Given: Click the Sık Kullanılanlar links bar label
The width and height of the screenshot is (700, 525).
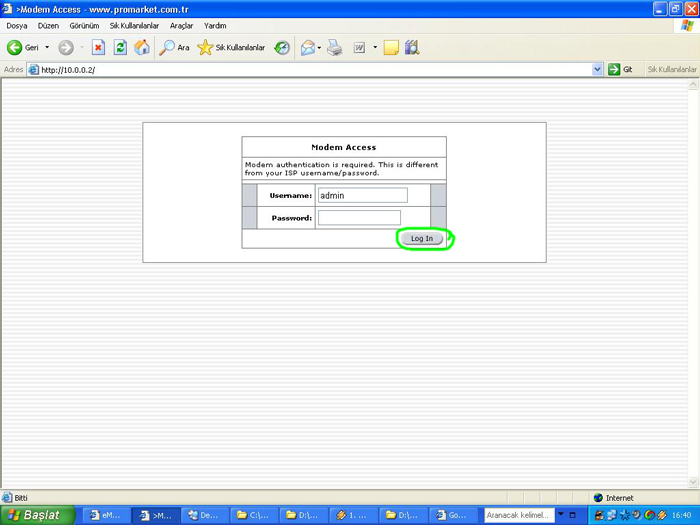Looking at the screenshot, I should point(672,70).
